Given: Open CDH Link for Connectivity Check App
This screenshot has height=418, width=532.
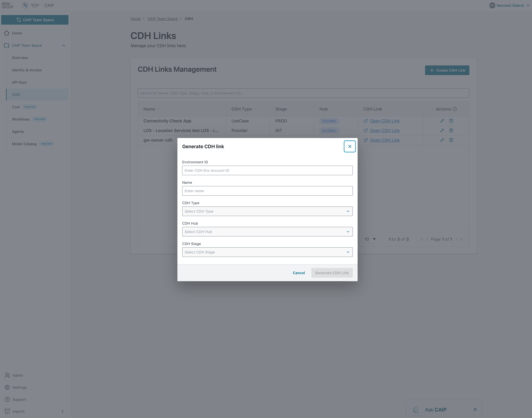Looking at the screenshot, I should click(384, 121).
